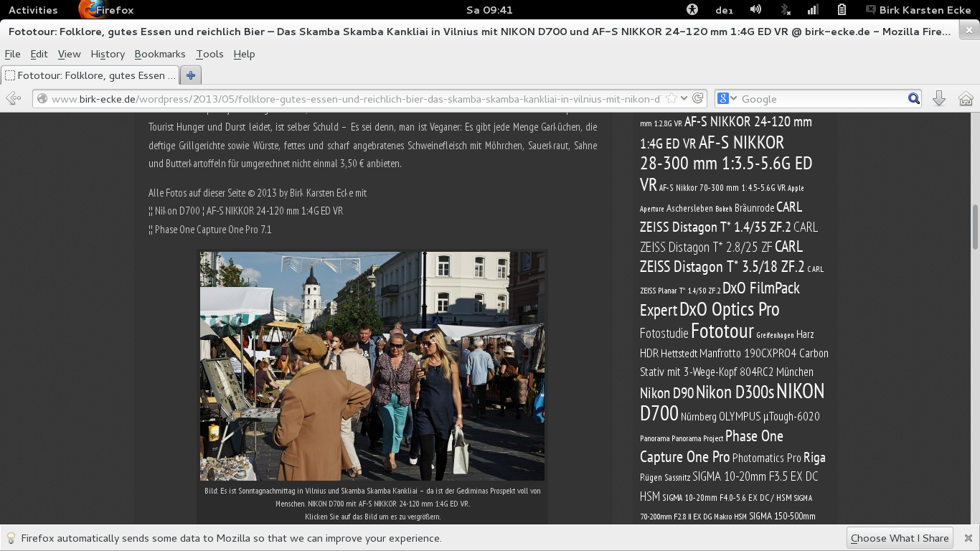Open the Activities overview
The height and width of the screenshot is (551, 980).
pos(33,10)
